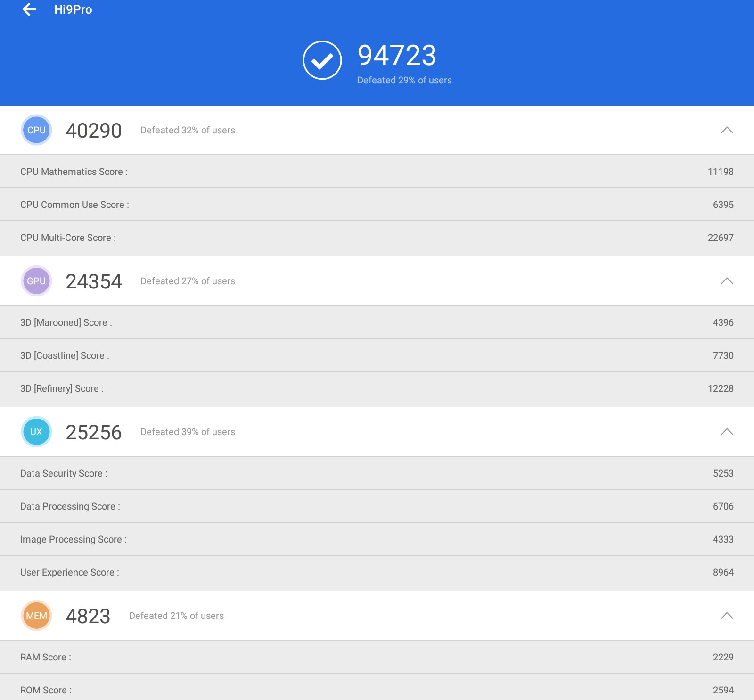Click the Hi9Pro device title

[73, 9]
